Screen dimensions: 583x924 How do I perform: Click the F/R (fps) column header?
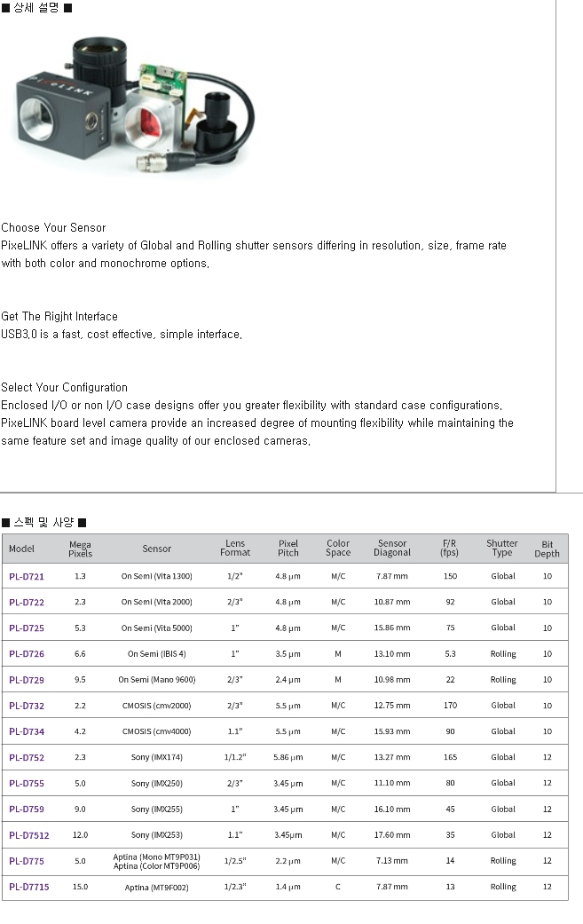(450, 549)
